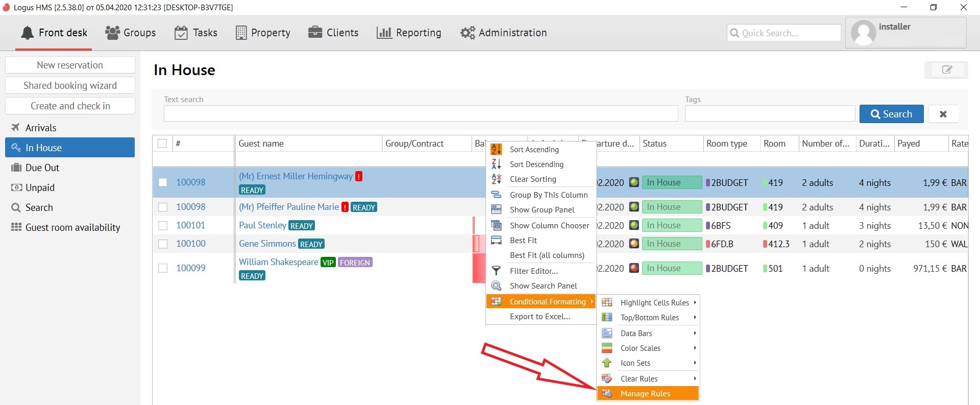Image resolution: width=980 pixels, height=405 pixels.
Task: Click the edit pencil icon near In House title
Action: 946,70
